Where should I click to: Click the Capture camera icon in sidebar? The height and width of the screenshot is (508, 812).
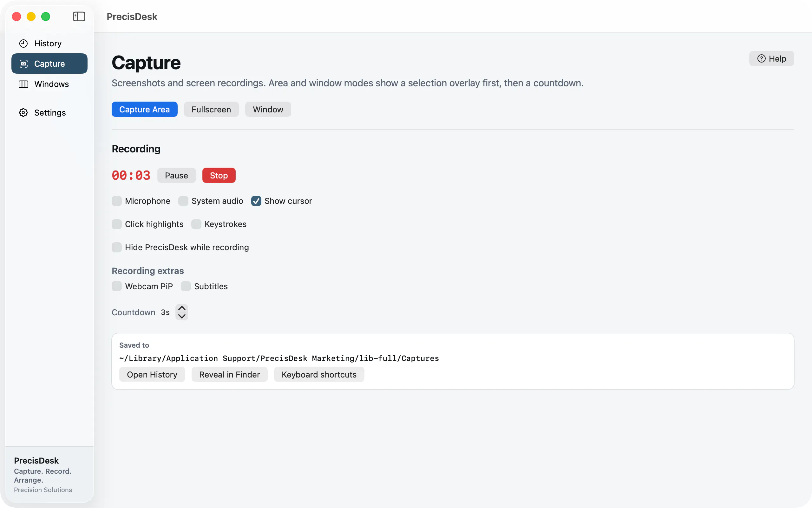point(23,63)
